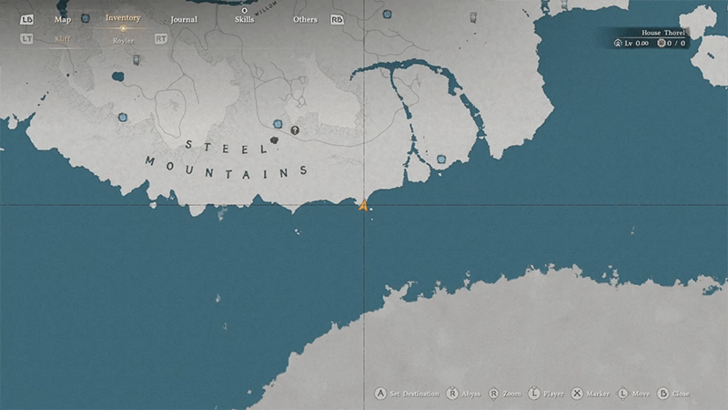Open the Inventory tab
Image resolution: width=728 pixels, height=410 pixels.
pyautogui.click(x=123, y=18)
